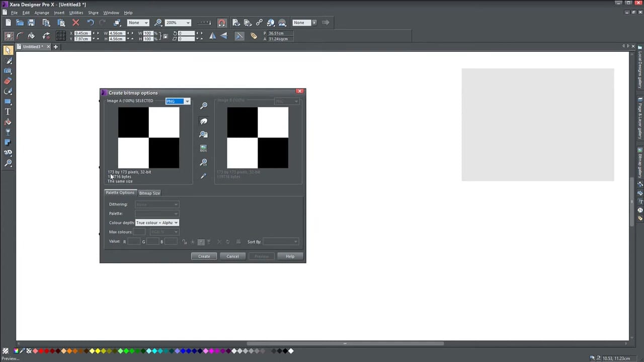The height and width of the screenshot is (362, 644).
Task: Select the Zoom In magnifier in the dialog
Action: [x=204, y=105]
